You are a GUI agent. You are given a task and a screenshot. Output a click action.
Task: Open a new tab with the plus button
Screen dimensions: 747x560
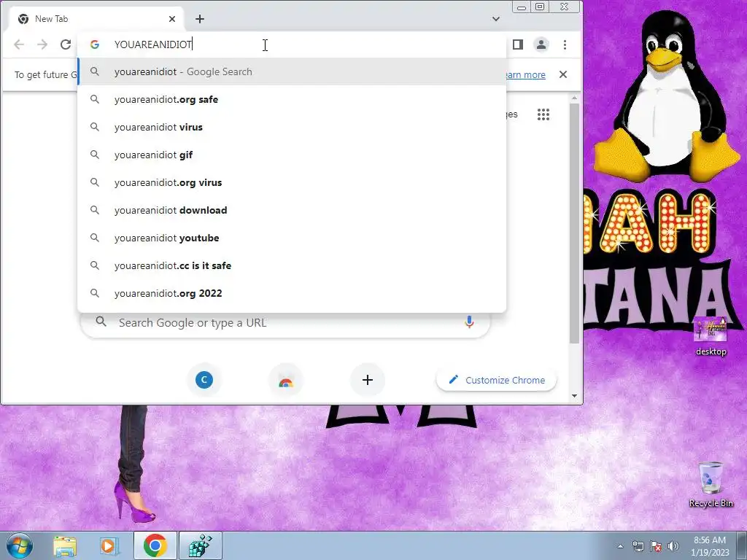200,19
